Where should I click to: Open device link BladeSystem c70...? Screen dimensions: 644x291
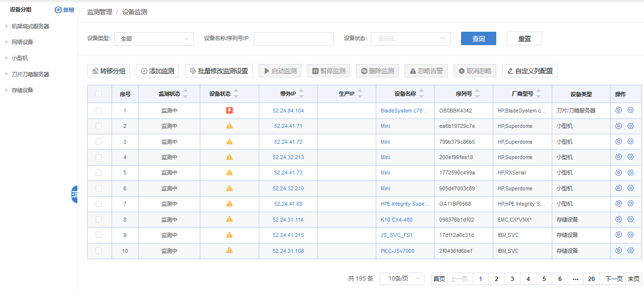tap(404, 111)
